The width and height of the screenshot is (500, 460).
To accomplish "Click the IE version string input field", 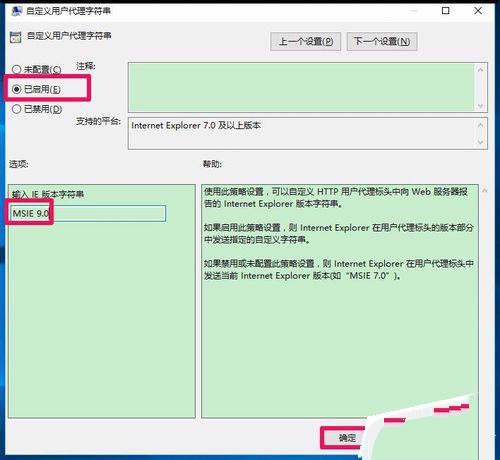I will 88,213.
